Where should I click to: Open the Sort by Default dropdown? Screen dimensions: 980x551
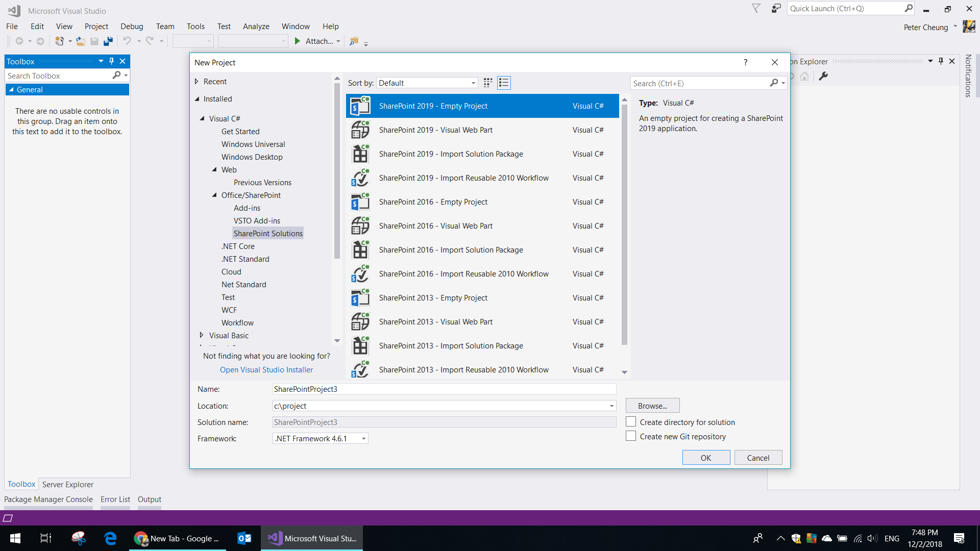(428, 83)
